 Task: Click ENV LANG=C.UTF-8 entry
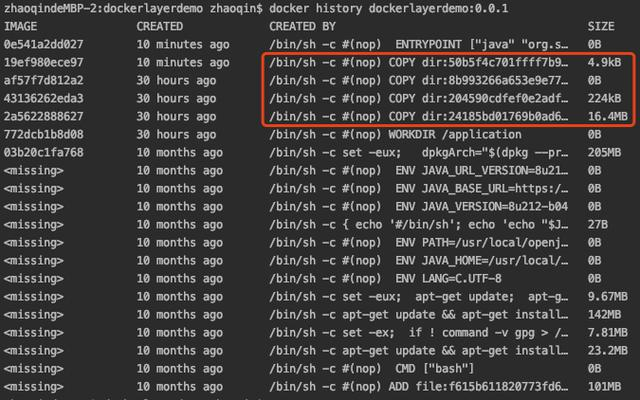(x=385, y=278)
